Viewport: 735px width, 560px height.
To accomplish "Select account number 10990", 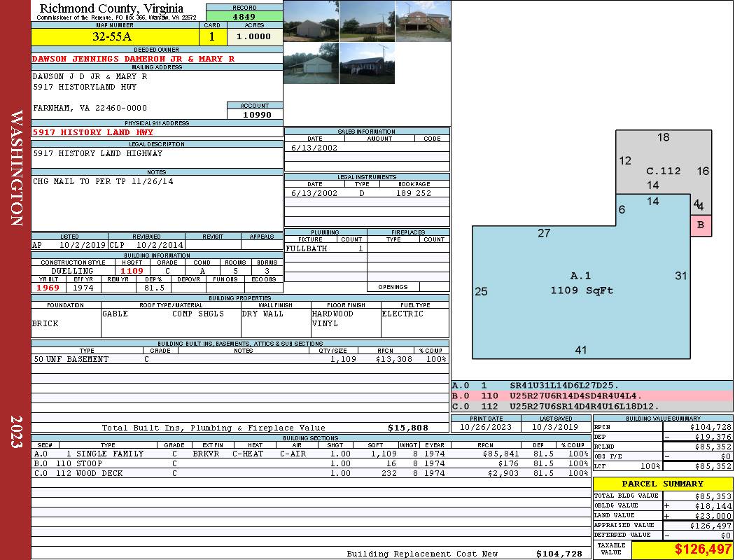I will [x=257, y=114].
